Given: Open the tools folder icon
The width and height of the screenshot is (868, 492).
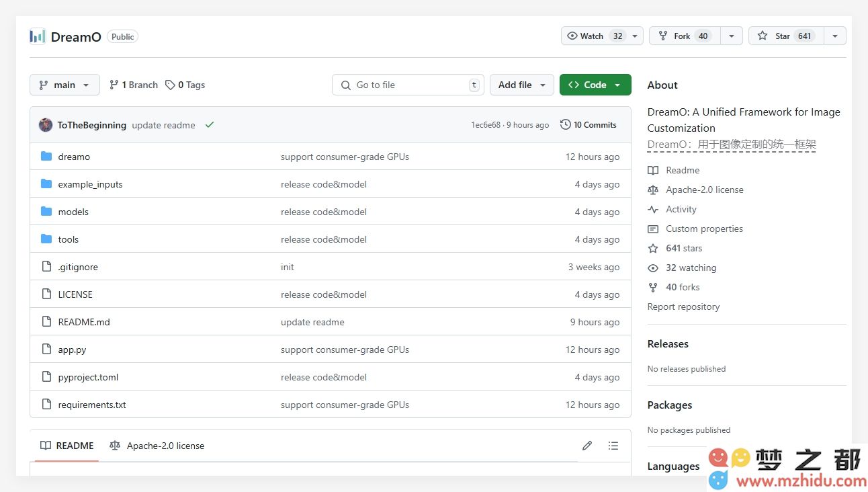Looking at the screenshot, I should pos(46,239).
